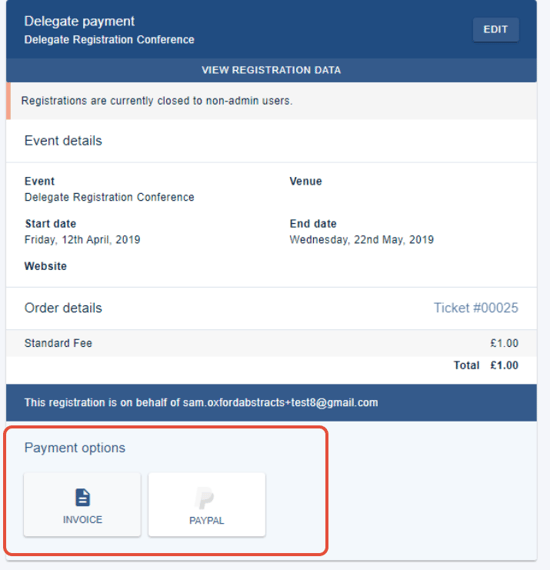Viewport: 550px width, 570px height.
Task: Select the start date Friday, 12th April, 2019
Action: [x=82, y=240]
